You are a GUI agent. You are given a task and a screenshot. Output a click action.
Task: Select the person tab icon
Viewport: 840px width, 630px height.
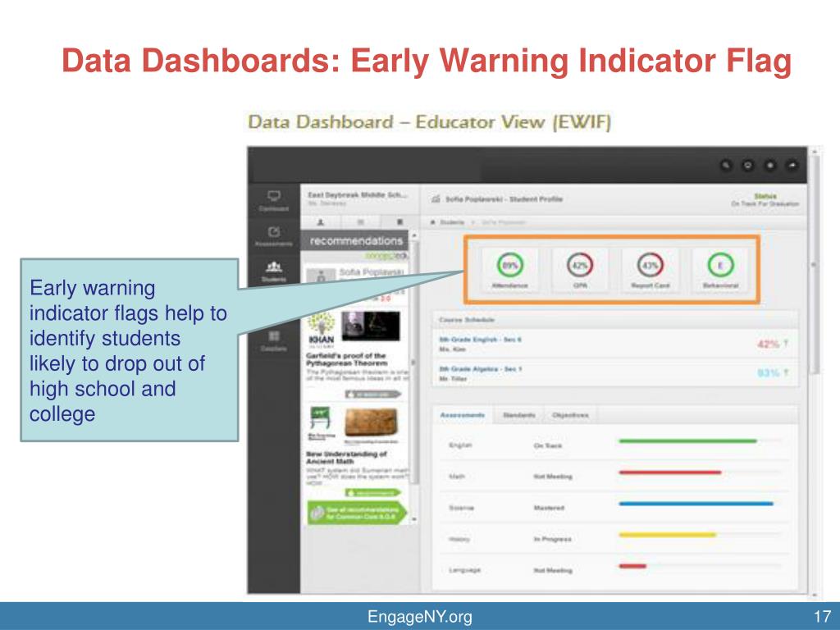pyautogui.click(x=321, y=221)
